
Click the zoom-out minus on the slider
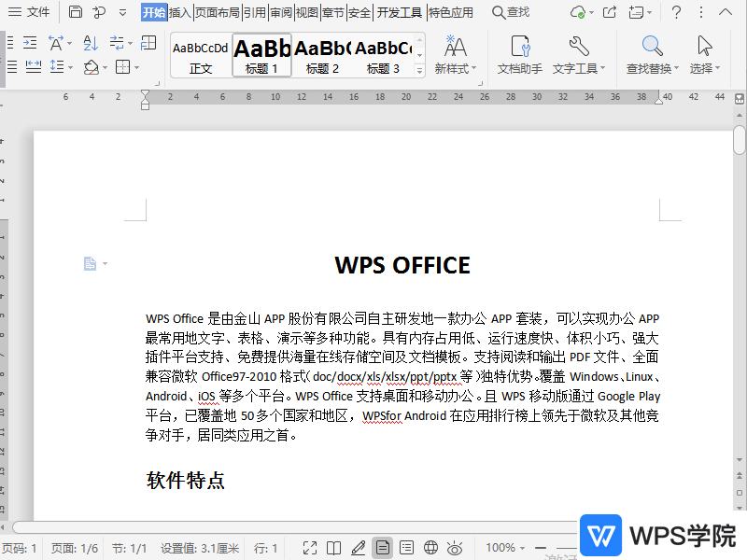tap(540, 548)
